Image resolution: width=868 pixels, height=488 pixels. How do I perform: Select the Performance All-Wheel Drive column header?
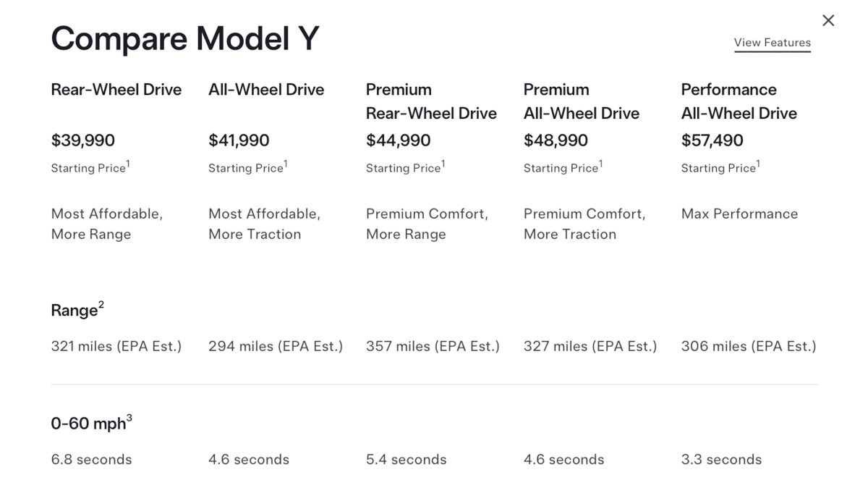pyautogui.click(x=739, y=101)
